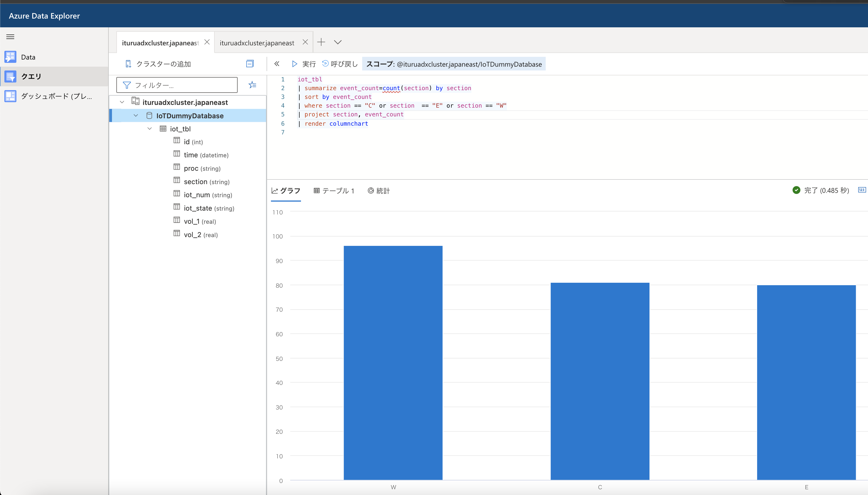Run the query with the 実行 button

tap(304, 64)
